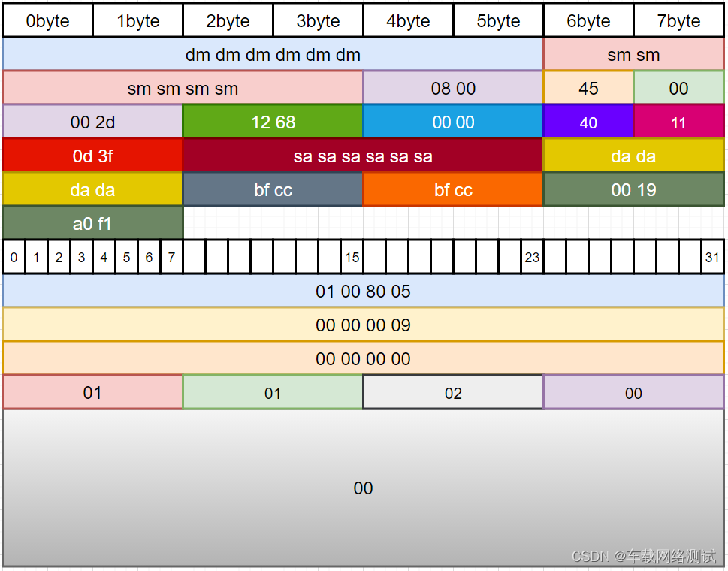This screenshot has width=728, height=571.
Task: Select bit index 5 box
Action: coord(126,257)
